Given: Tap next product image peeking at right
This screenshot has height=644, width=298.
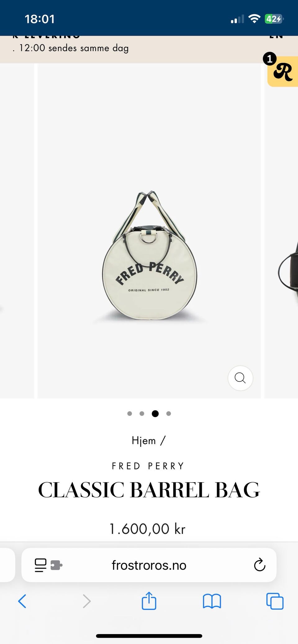Looking at the screenshot, I should [x=281, y=231].
